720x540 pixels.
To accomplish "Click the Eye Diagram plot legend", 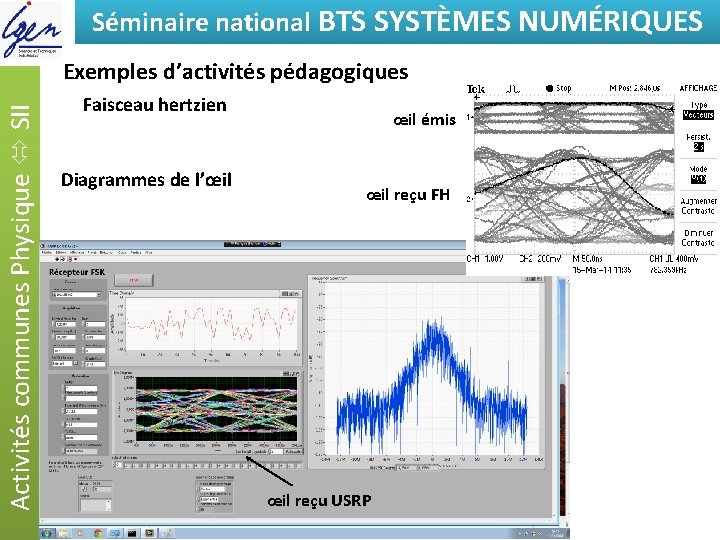I will [291, 374].
